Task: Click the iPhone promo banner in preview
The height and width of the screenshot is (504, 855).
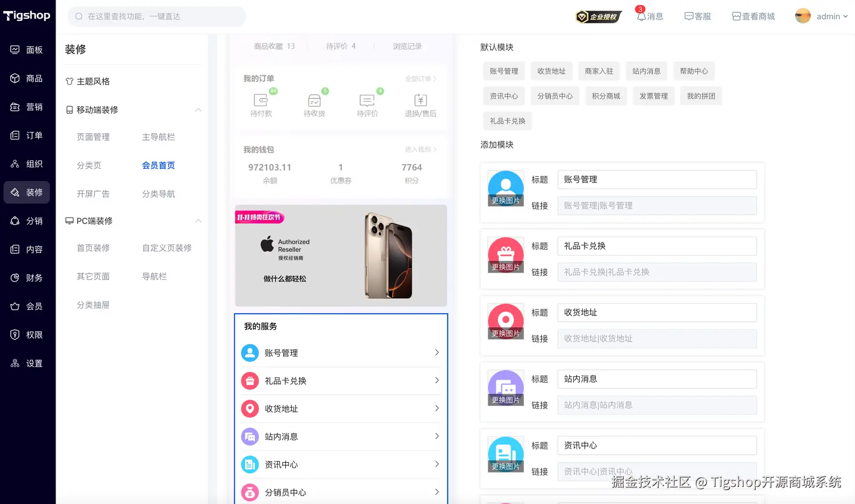Action: click(341, 255)
